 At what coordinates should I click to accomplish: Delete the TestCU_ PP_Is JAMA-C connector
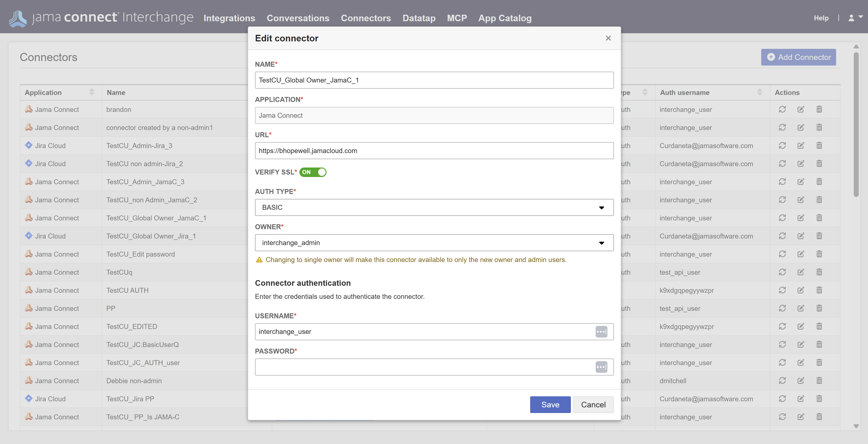pyautogui.click(x=819, y=417)
